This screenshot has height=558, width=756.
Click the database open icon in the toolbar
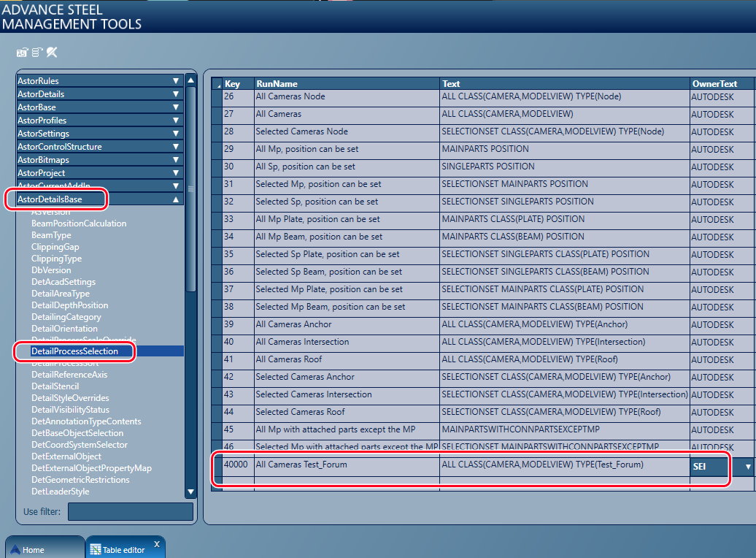[x=21, y=53]
